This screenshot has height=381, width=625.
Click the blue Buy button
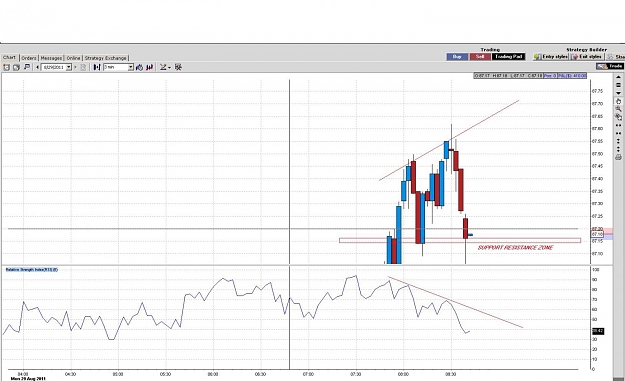(x=457, y=57)
